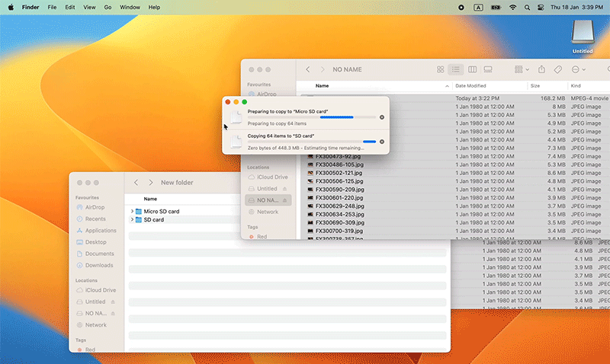The height and width of the screenshot is (364, 610).
Task: Select the FX300502-121.jpg file
Action: [339, 173]
